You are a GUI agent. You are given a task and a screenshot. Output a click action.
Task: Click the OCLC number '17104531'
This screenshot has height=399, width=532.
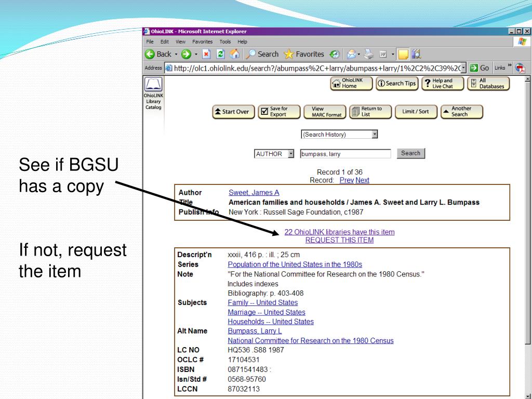[244, 360]
